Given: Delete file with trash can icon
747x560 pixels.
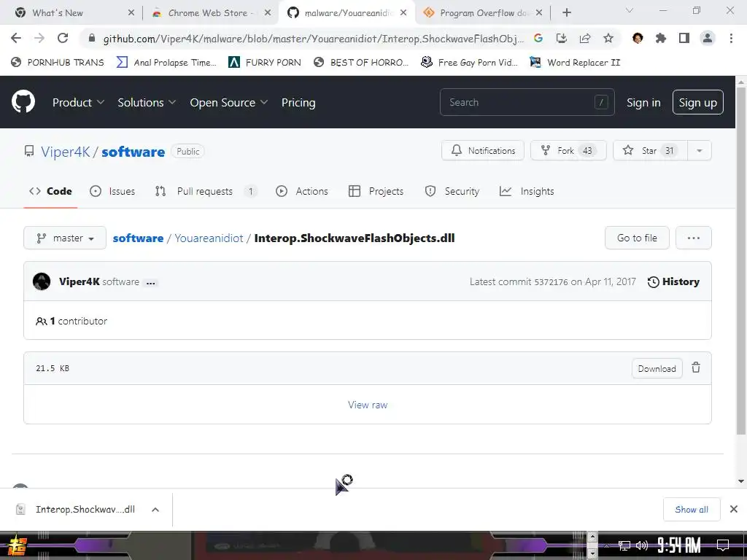Looking at the screenshot, I should click(695, 367).
